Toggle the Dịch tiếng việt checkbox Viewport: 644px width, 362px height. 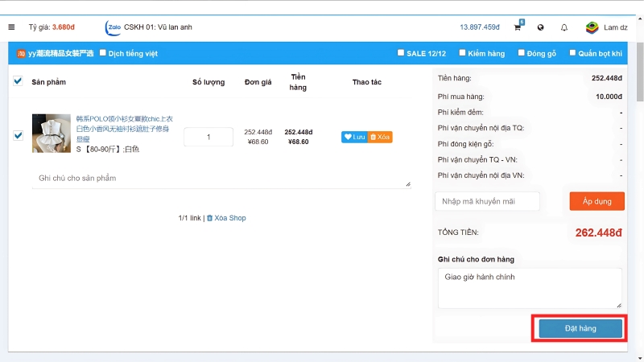click(102, 53)
